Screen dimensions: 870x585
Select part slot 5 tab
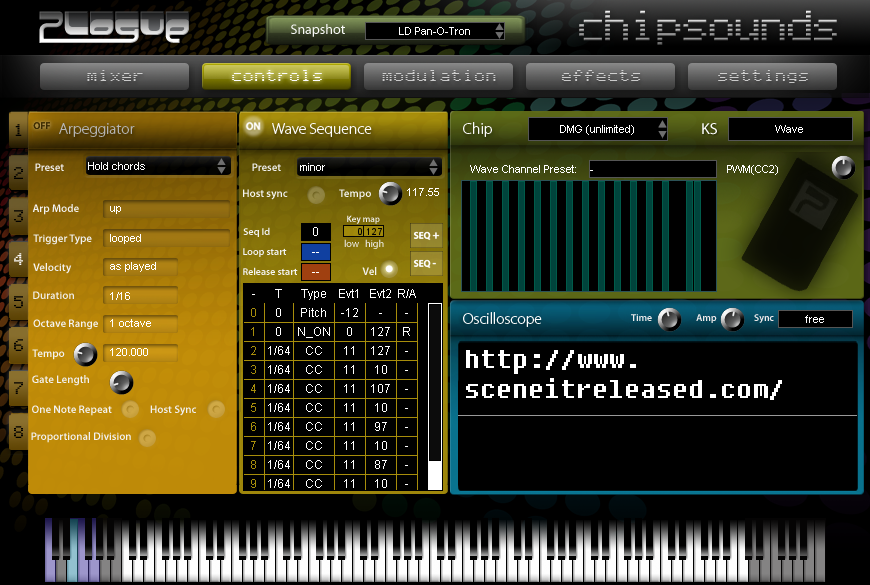[18, 302]
